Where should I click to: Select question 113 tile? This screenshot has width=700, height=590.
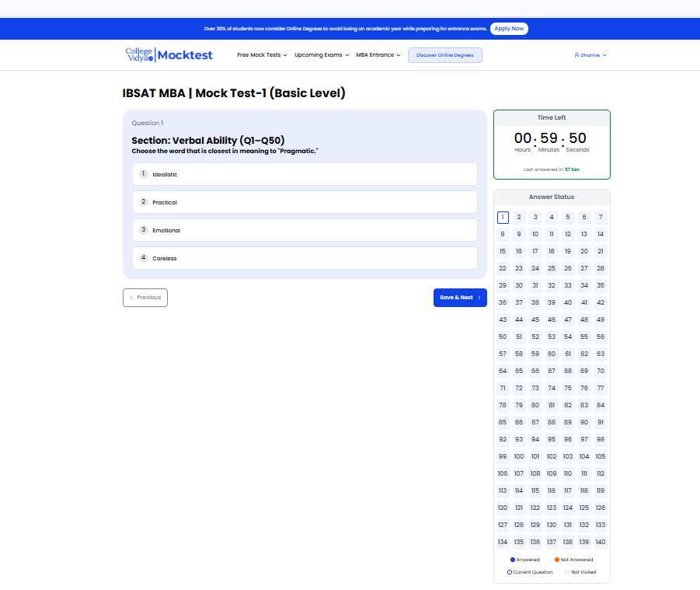click(x=503, y=491)
